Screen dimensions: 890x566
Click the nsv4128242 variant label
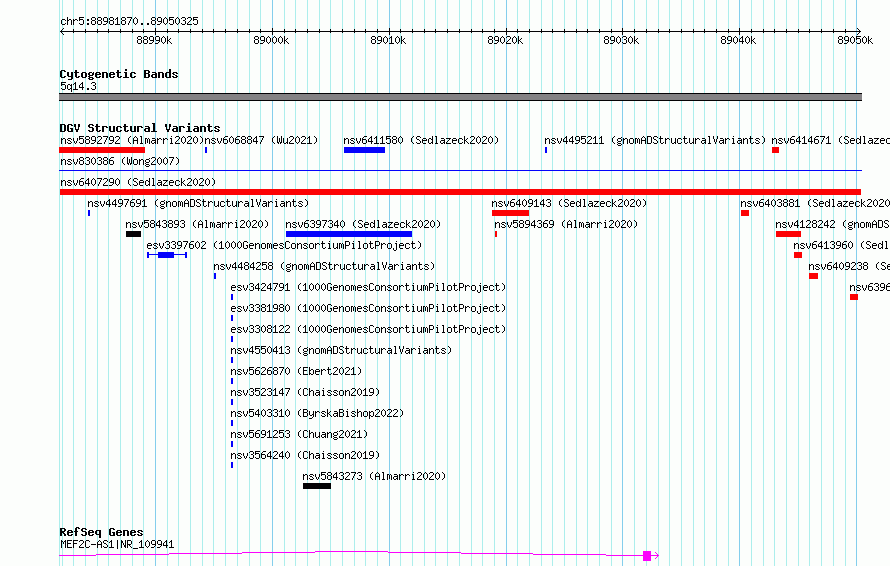833,224
